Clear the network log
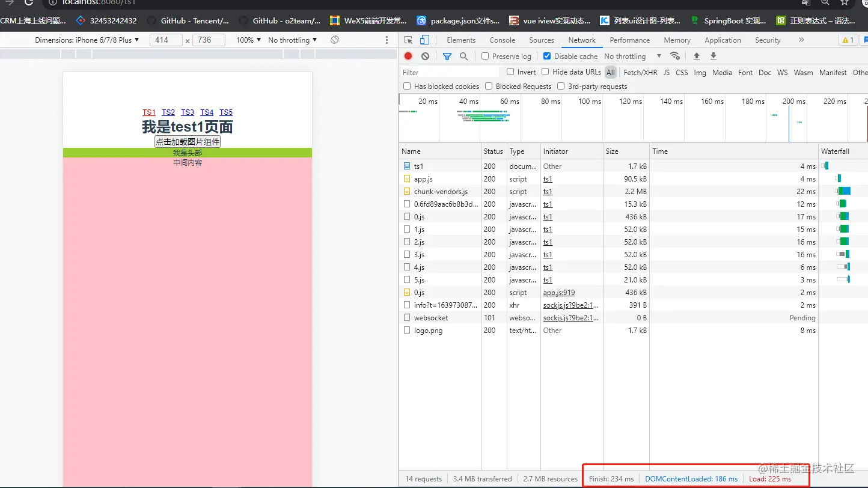This screenshot has width=868, height=488. 425,56
